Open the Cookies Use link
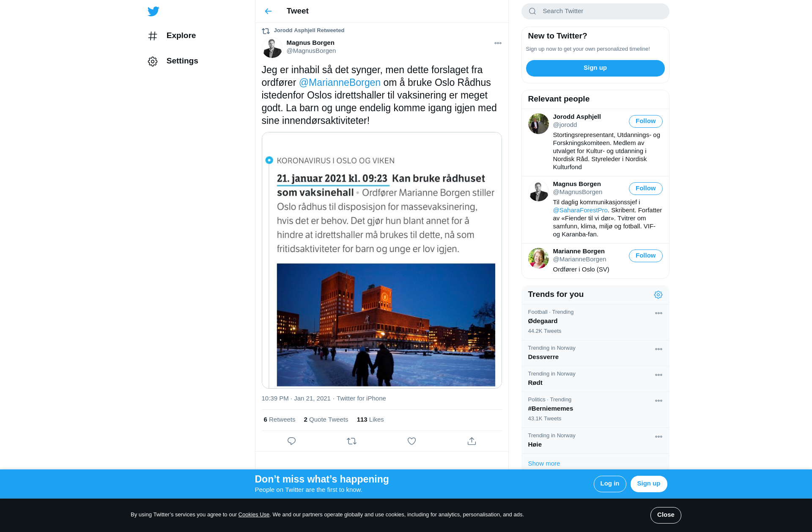This screenshot has height=532, width=812. pos(254,515)
